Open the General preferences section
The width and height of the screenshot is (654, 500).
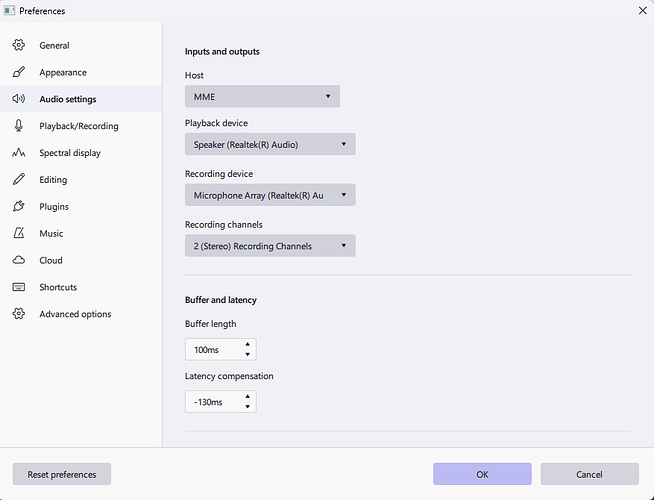[81, 45]
